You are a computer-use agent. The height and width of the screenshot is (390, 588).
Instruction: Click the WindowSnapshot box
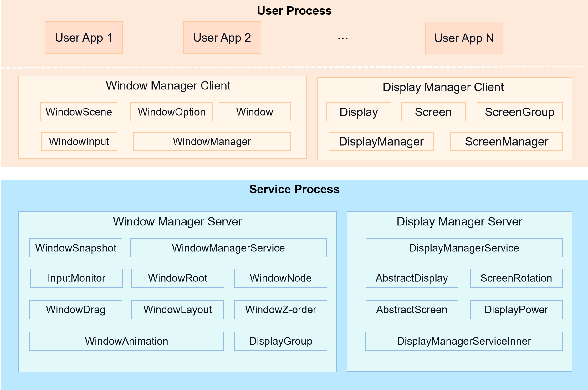tap(76, 248)
